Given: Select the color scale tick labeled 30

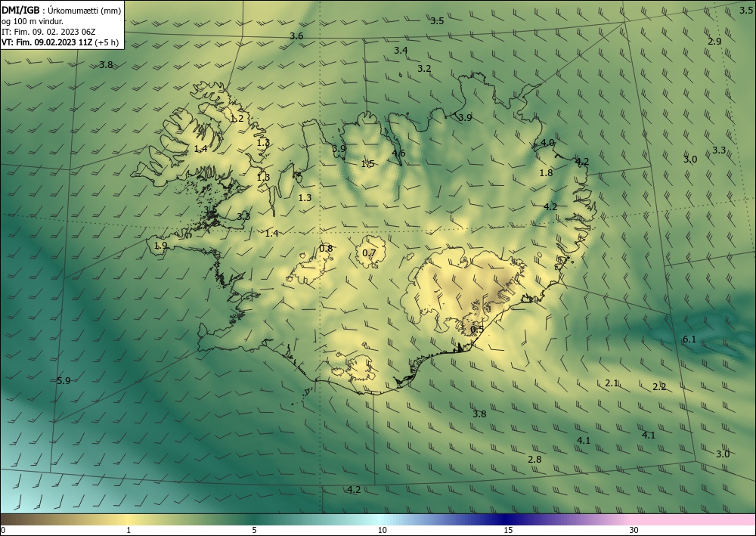Looking at the screenshot, I should (634, 530).
